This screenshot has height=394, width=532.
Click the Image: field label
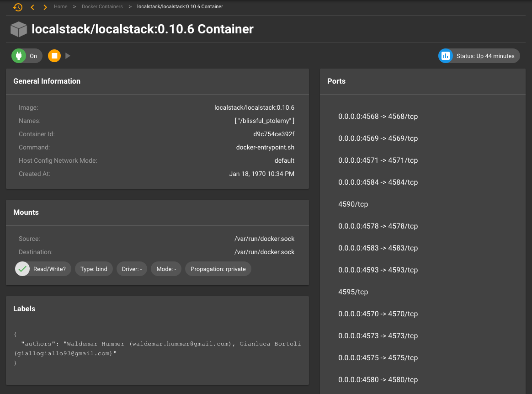28,107
